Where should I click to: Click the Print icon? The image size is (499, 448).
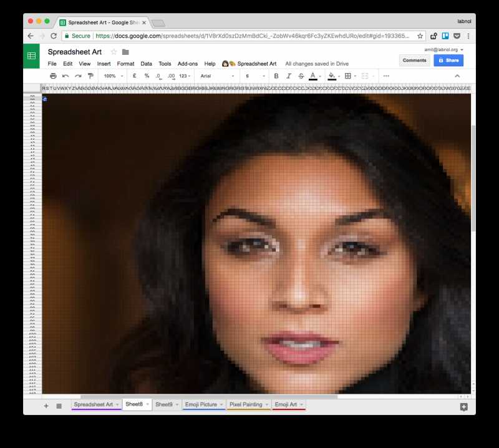(53, 75)
